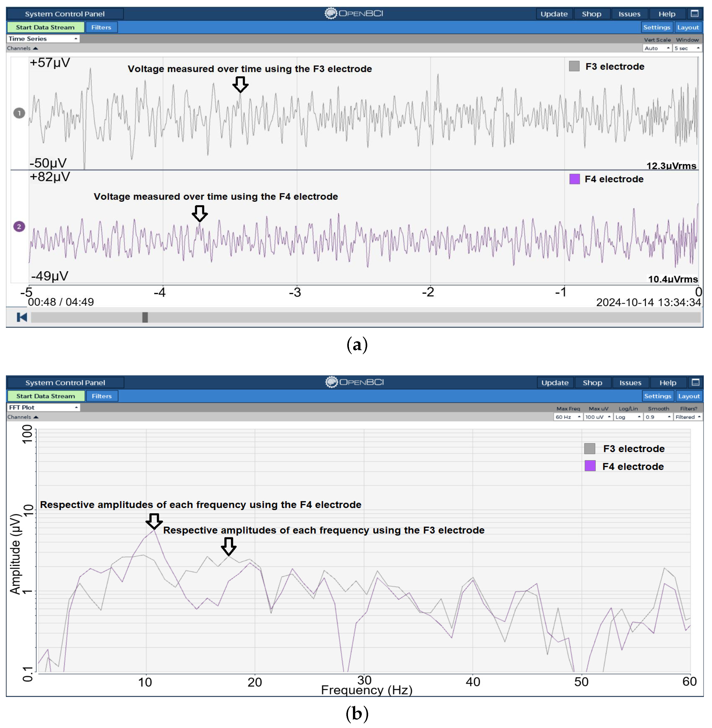Expand Channels arrow in the FFT Plot widget
712x728 pixels.
(x=36, y=417)
